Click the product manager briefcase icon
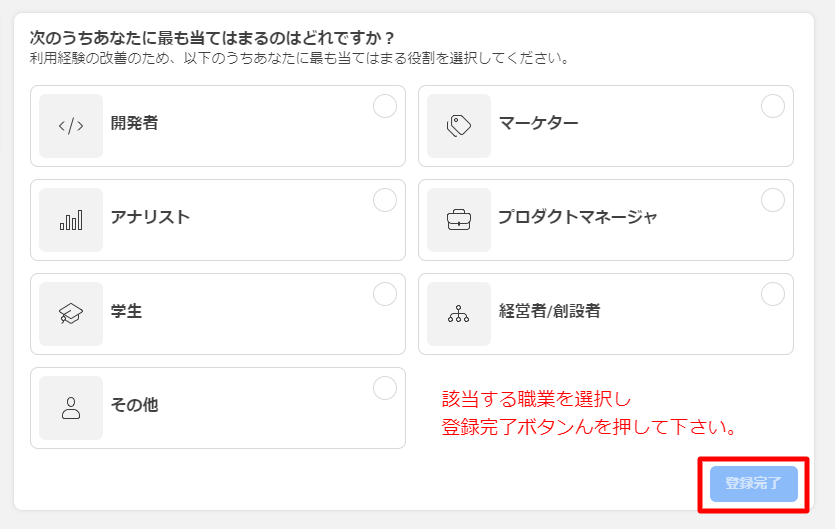The image size is (835, 529). (x=459, y=219)
